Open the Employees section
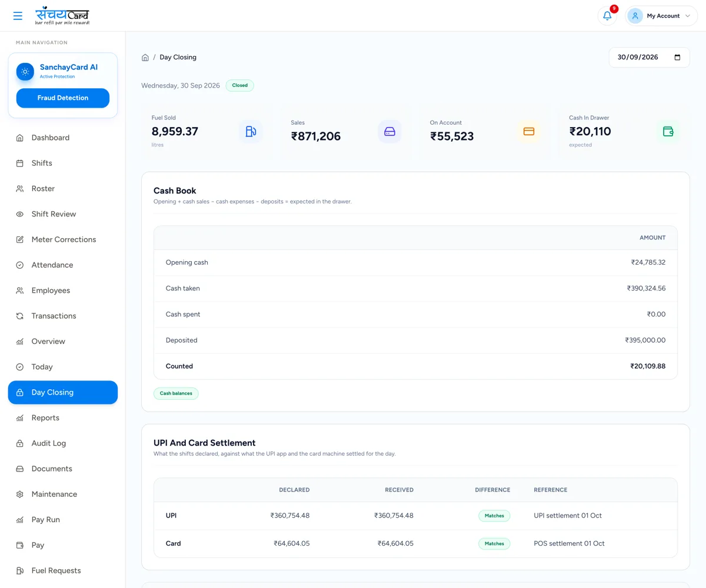Image resolution: width=706 pixels, height=588 pixels. coord(63,290)
